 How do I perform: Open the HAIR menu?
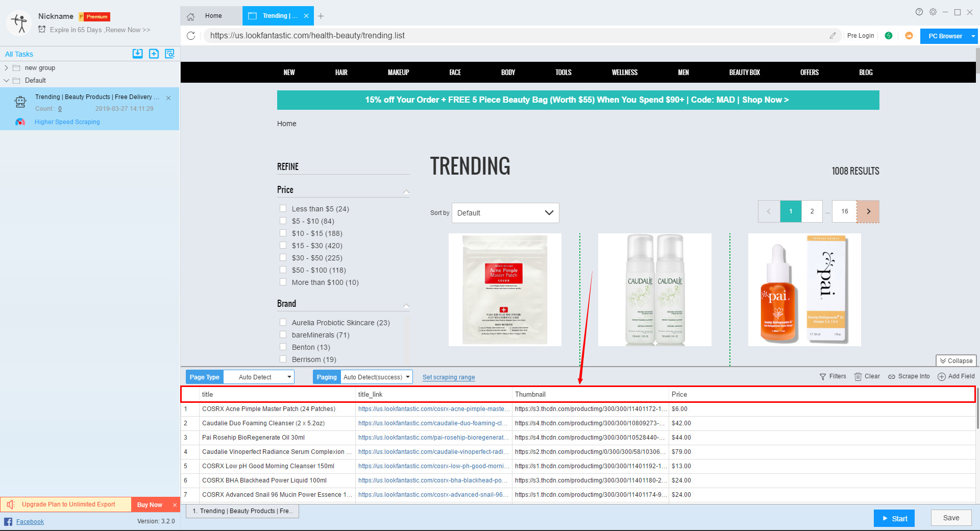[341, 73]
